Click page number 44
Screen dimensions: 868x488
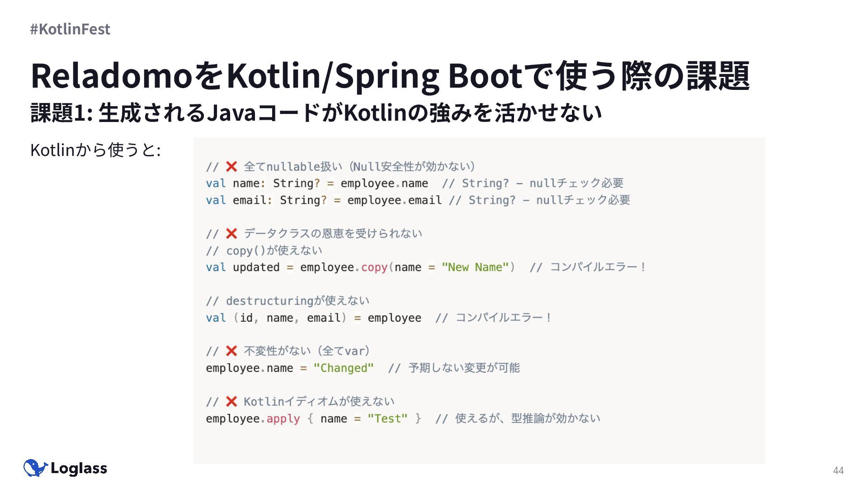[x=838, y=470]
